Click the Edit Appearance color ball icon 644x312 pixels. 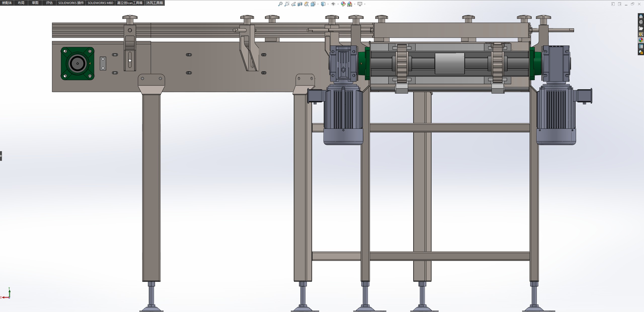[343, 4]
